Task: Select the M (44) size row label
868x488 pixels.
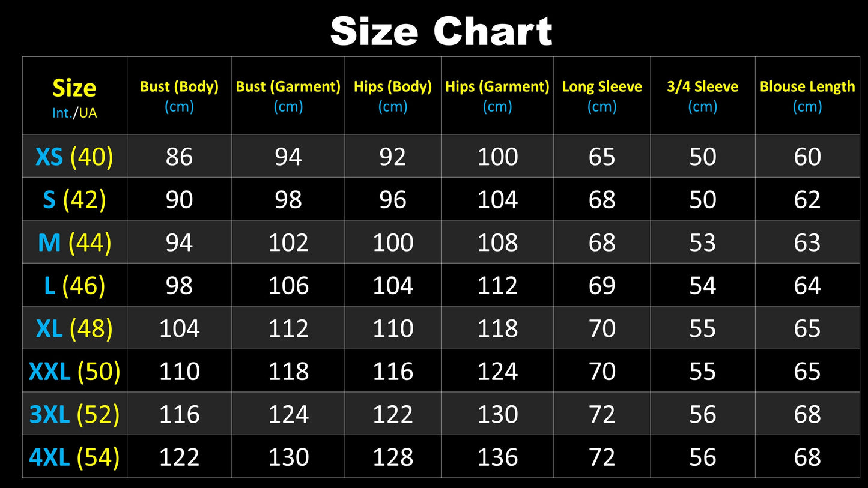Action: coord(74,242)
